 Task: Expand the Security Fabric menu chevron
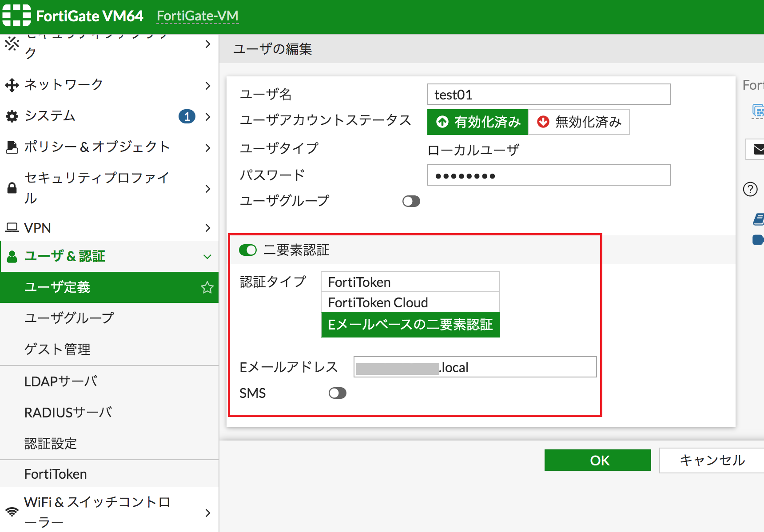(x=208, y=44)
